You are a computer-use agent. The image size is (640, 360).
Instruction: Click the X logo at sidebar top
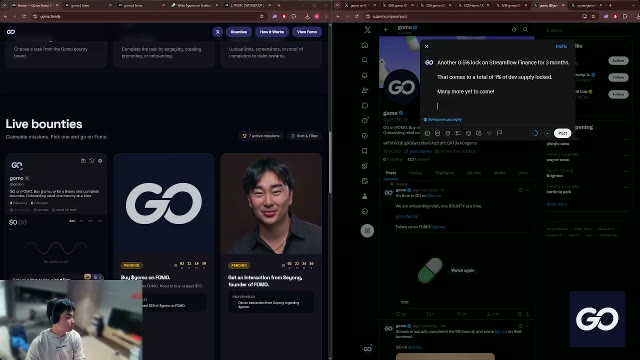click(x=367, y=30)
